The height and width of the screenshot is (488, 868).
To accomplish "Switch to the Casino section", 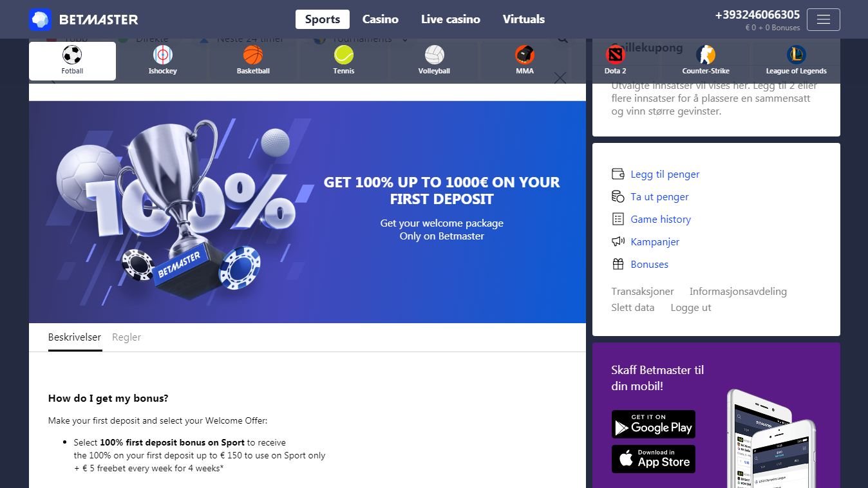I will tap(380, 19).
